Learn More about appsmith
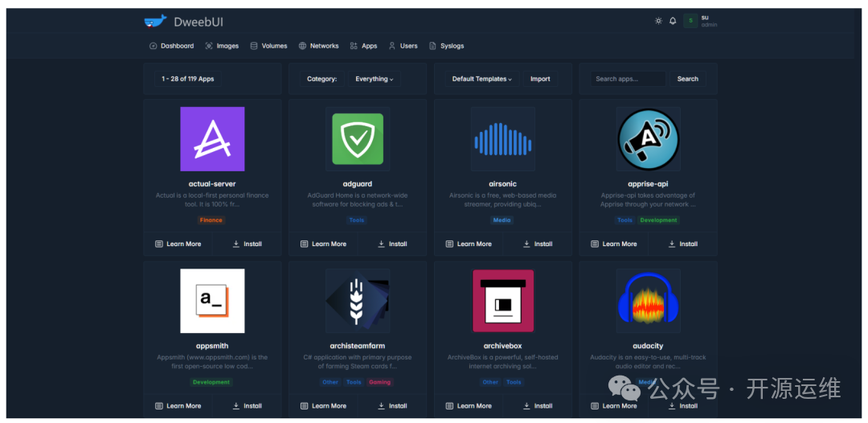This screenshot has width=868, height=423. point(178,406)
